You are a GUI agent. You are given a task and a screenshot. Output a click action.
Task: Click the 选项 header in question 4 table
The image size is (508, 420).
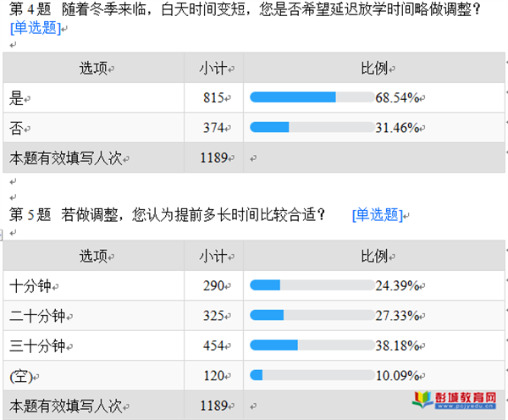point(93,69)
